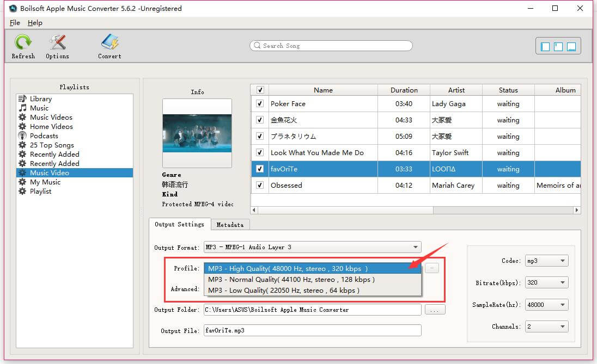Open the Channels dropdown
This screenshot has height=364, width=597.
click(546, 326)
